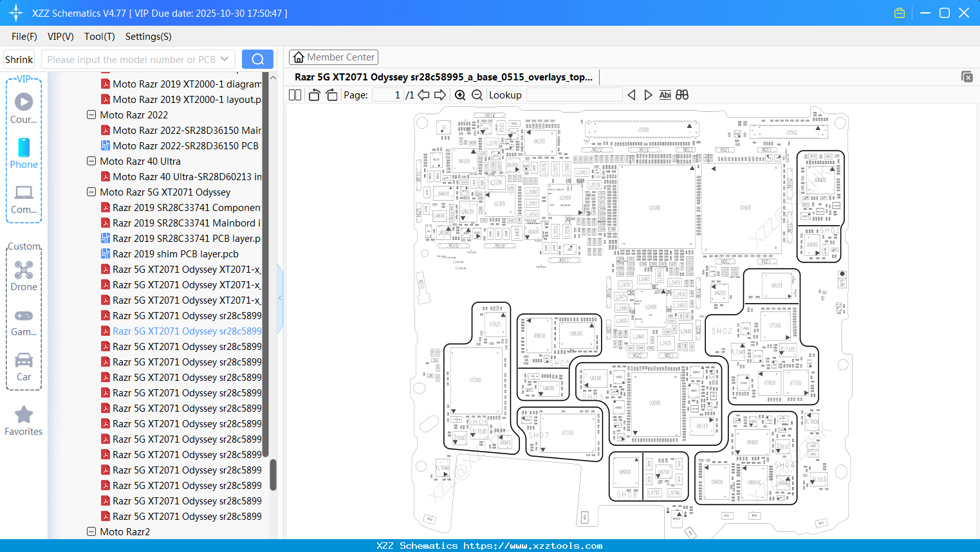Click the file tree scroll-up arrow

[x=273, y=77]
